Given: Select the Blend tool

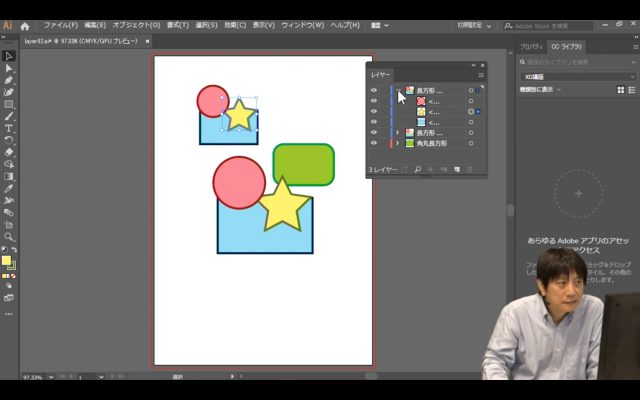Looking at the screenshot, I should pos(9,213).
